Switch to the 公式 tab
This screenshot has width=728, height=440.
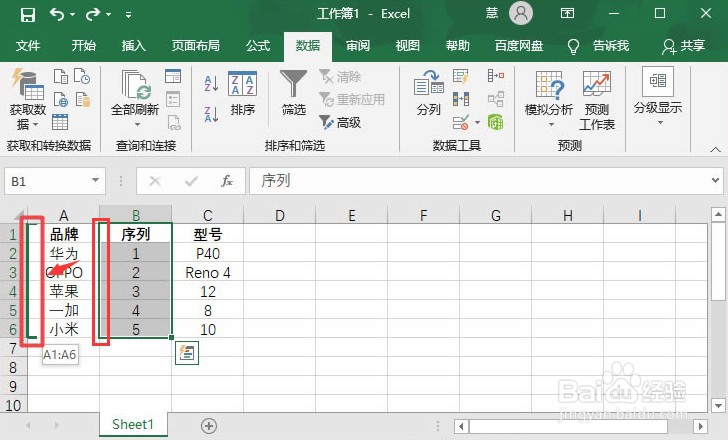[x=258, y=45]
